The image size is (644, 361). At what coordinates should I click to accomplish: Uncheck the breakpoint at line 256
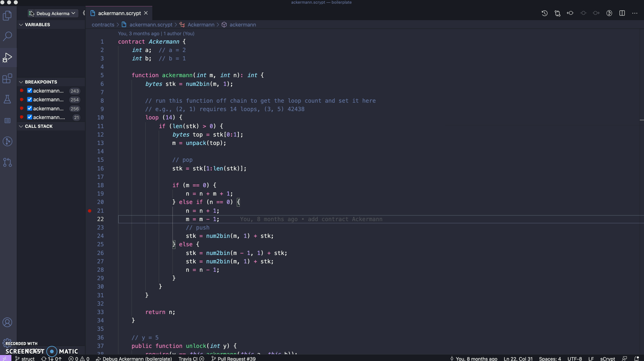point(30,108)
